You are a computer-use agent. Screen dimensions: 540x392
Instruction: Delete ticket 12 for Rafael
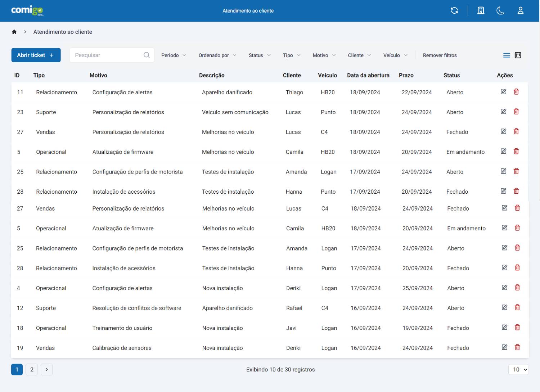(x=517, y=307)
